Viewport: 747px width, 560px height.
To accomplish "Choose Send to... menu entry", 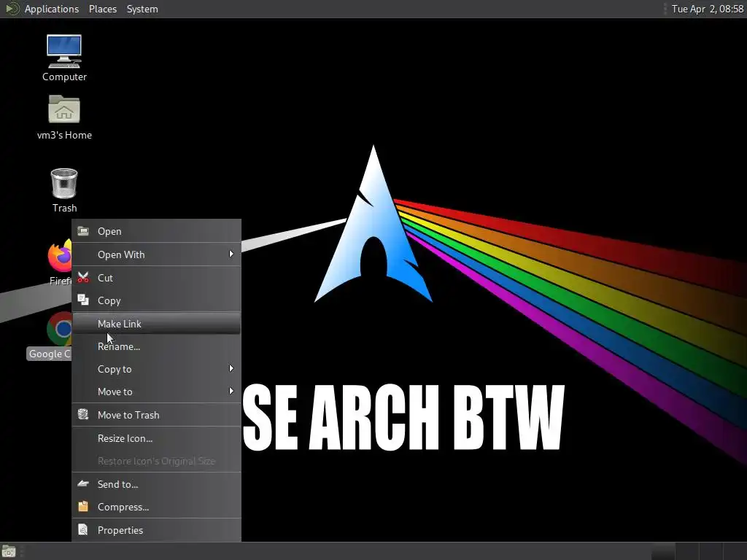I will [156, 484].
